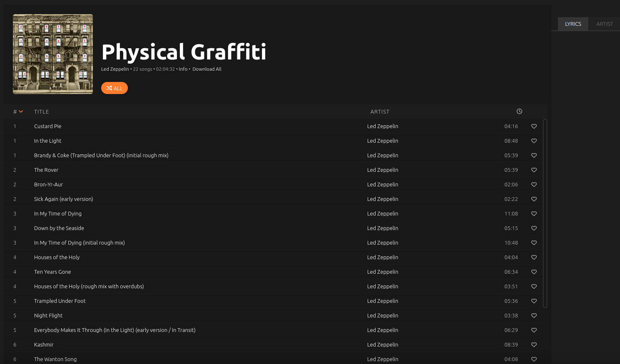Image resolution: width=620 pixels, height=364 pixels.
Task: Shuffle all songs with the ALL button
Action: (115, 88)
